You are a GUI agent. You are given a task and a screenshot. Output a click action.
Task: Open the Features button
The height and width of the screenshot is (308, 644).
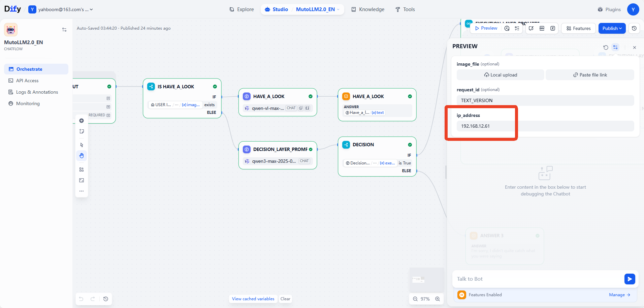coord(578,28)
